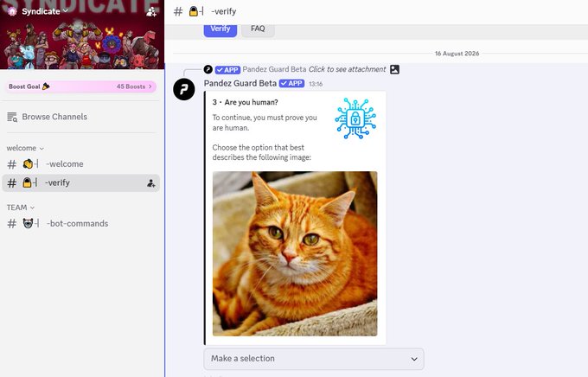
Task: Click the waving hand emoji of -welcome channel
Action: coord(28,164)
